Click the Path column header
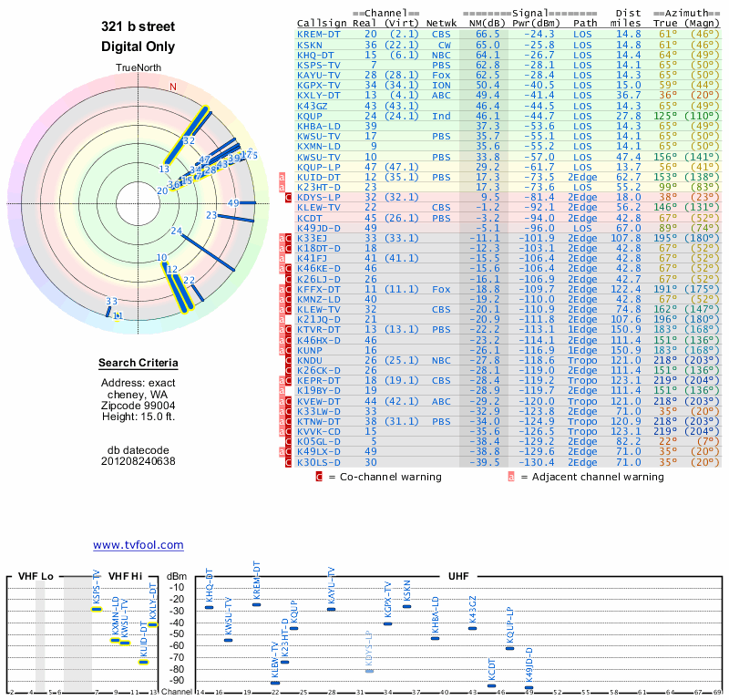This screenshot has width=729, height=700. click(585, 24)
